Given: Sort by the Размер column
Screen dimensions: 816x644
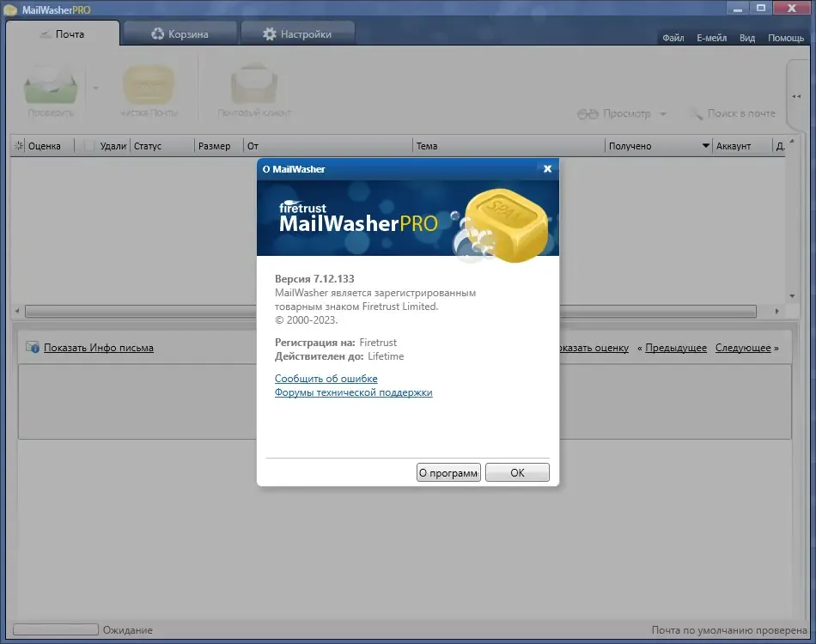Looking at the screenshot, I should 218,146.
